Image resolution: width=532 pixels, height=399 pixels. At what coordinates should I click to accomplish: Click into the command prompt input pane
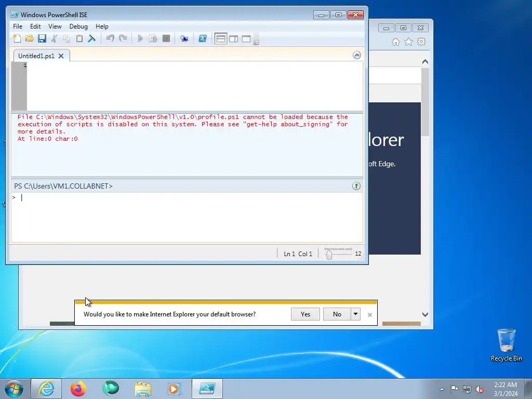187,217
